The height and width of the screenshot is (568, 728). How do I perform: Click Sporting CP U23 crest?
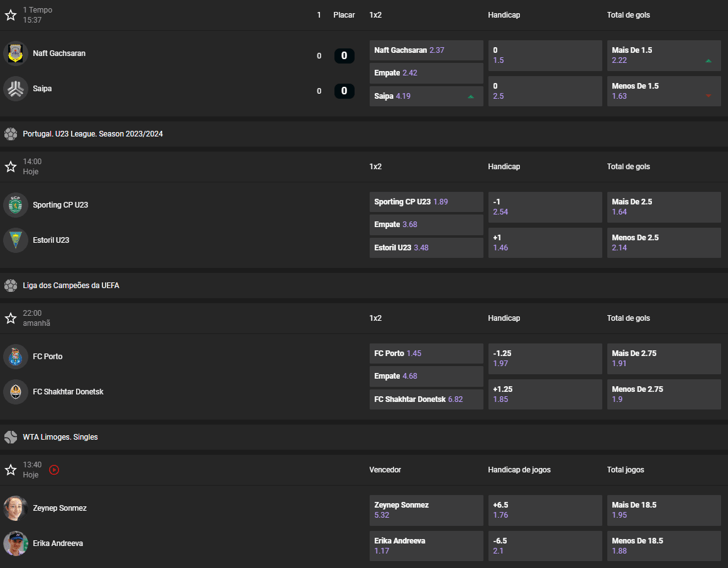click(x=16, y=205)
